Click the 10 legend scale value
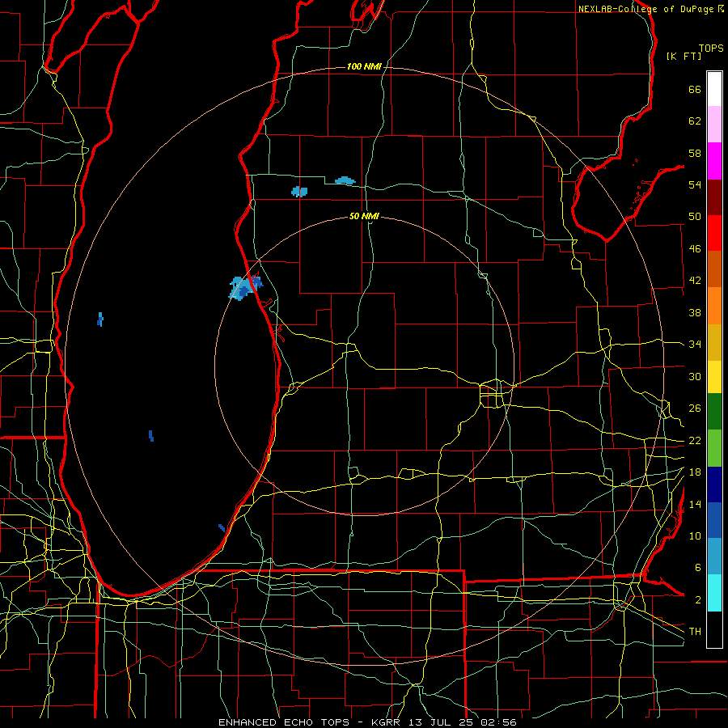The image size is (728, 728). [695, 535]
